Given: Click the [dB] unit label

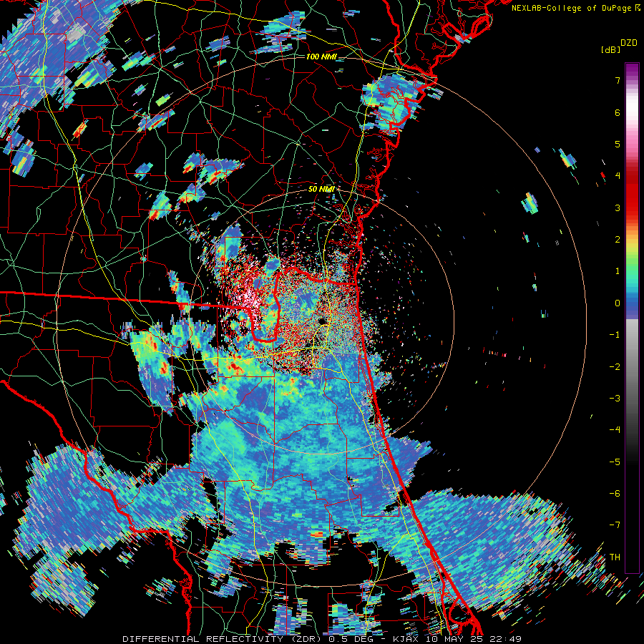Looking at the screenshot, I should tap(611, 49).
